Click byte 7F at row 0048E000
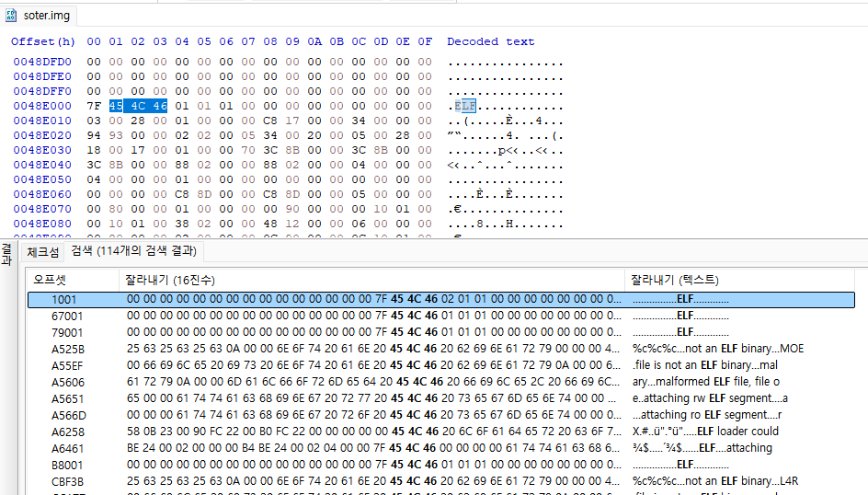This screenshot has width=868, height=495. click(x=94, y=106)
